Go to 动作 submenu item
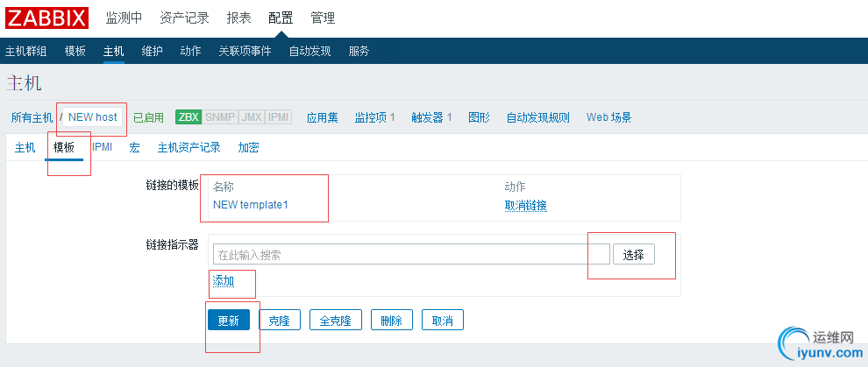The width and height of the screenshot is (868, 367). (190, 52)
